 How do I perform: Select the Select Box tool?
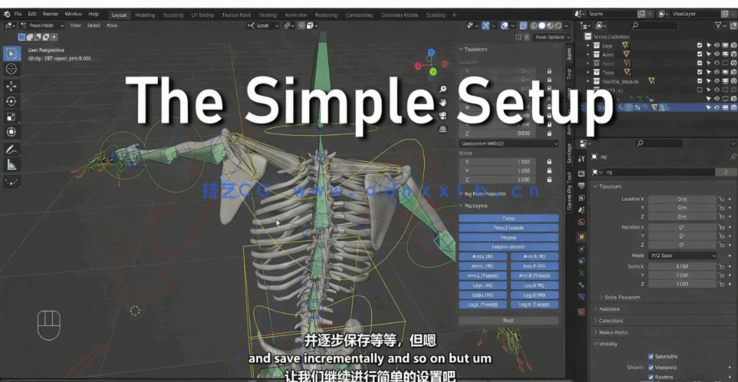[12, 53]
